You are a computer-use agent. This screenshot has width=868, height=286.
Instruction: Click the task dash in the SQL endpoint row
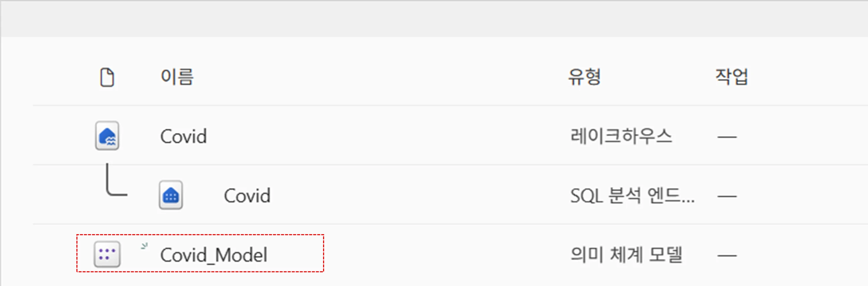coord(727,196)
